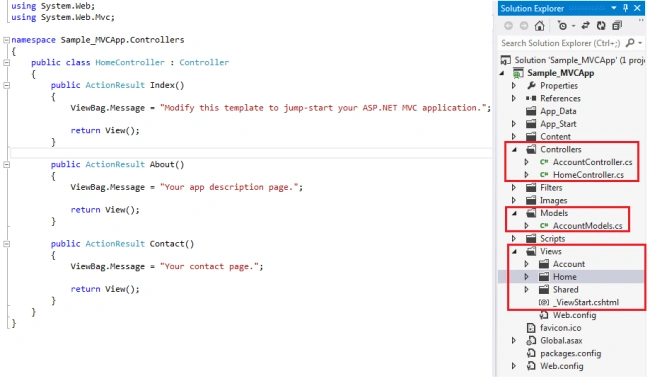This screenshot has height=381, width=650.
Task: Expand the Content folder
Action: pyautogui.click(x=514, y=136)
